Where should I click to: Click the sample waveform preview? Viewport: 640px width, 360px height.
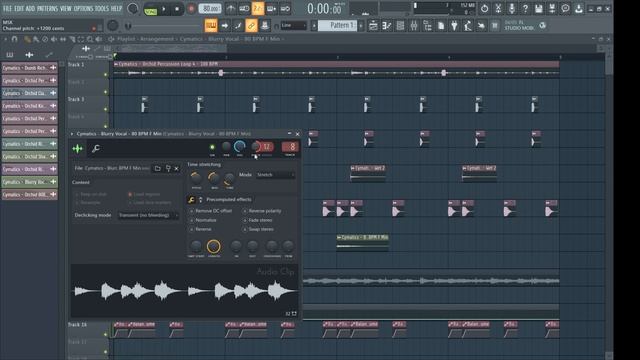(x=185, y=291)
